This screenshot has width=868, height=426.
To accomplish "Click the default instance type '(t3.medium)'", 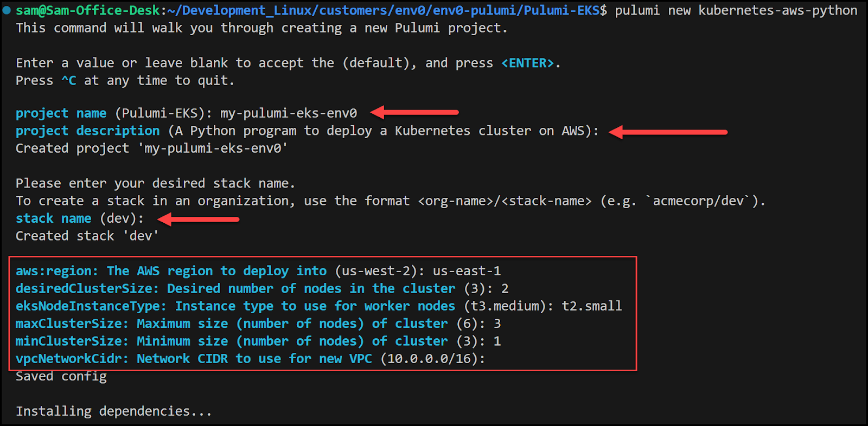I will 505,306.
